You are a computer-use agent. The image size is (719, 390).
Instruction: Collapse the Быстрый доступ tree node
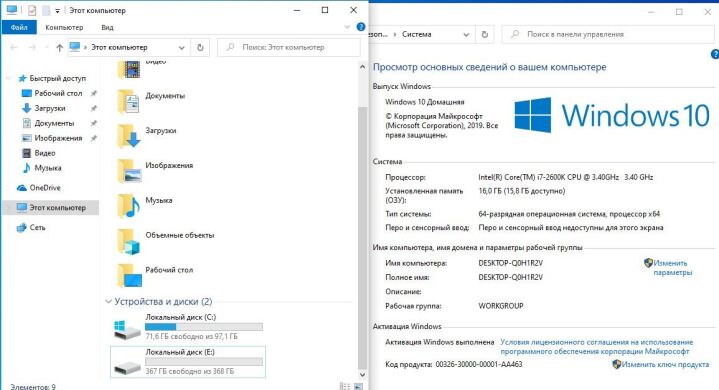click(8, 78)
